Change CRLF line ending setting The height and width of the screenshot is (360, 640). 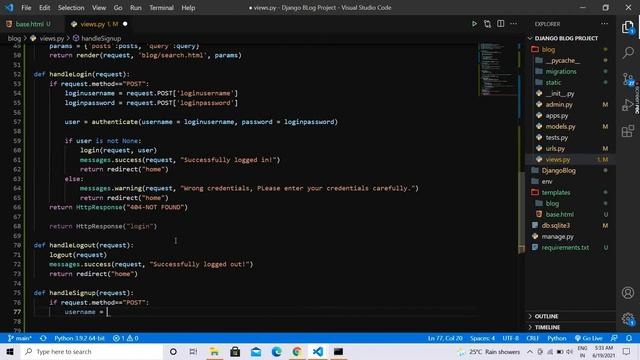click(532, 338)
